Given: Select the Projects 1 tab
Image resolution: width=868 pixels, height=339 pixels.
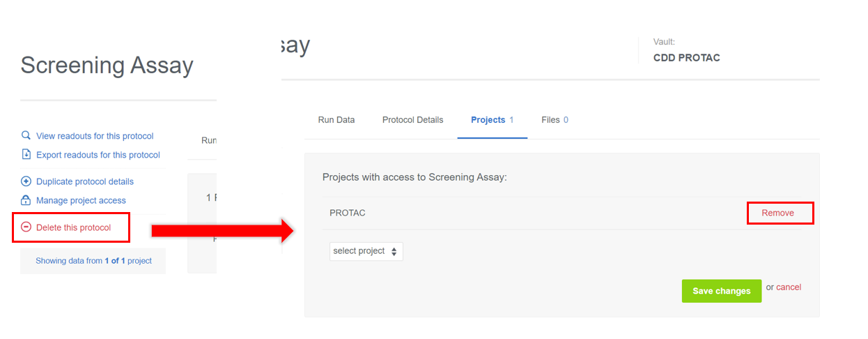Looking at the screenshot, I should coord(492,120).
